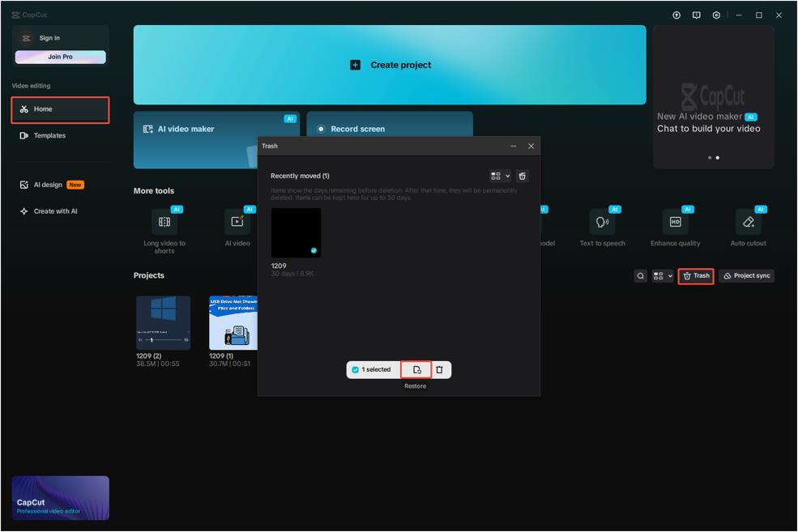Maximize the CapCut main window
The width and height of the screenshot is (798, 532).
(759, 15)
